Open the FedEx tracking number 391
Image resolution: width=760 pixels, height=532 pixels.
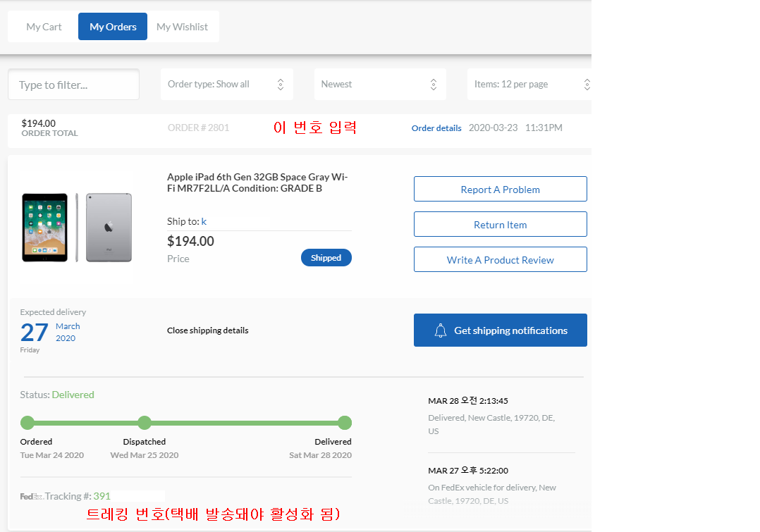pyautogui.click(x=102, y=496)
